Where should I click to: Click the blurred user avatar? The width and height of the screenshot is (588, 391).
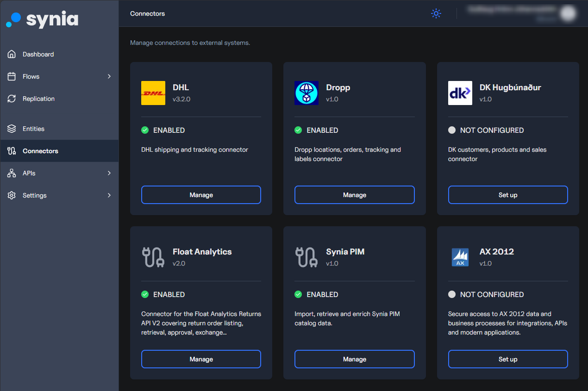[568, 13]
